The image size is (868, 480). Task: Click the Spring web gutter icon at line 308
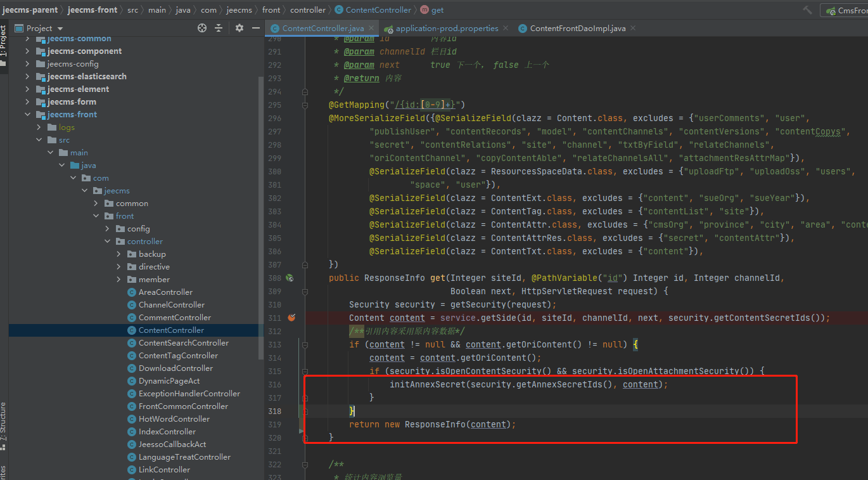(x=290, y=278)
